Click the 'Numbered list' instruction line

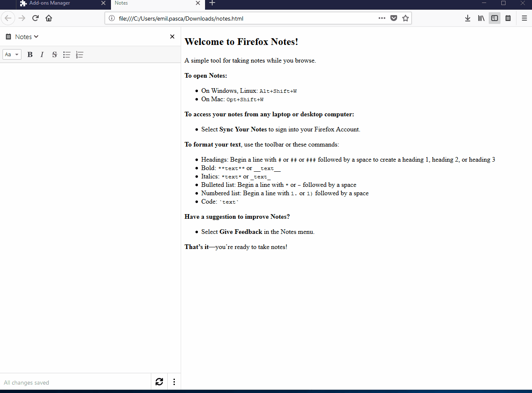(x=285, y=193)
